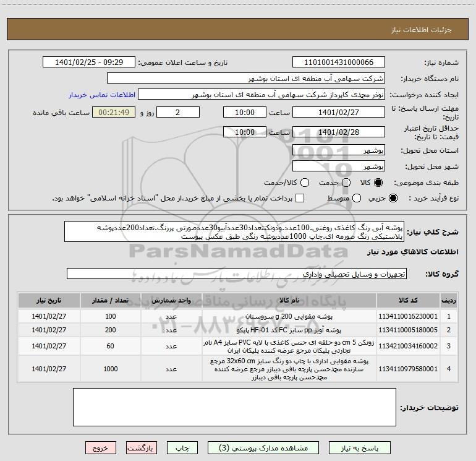The width and height of the screenshot is (476, 461).
Task: Click the پوشه مقوایی اداری 32x60 item cell
Action: pyautogui.click(x=289, y=369)
